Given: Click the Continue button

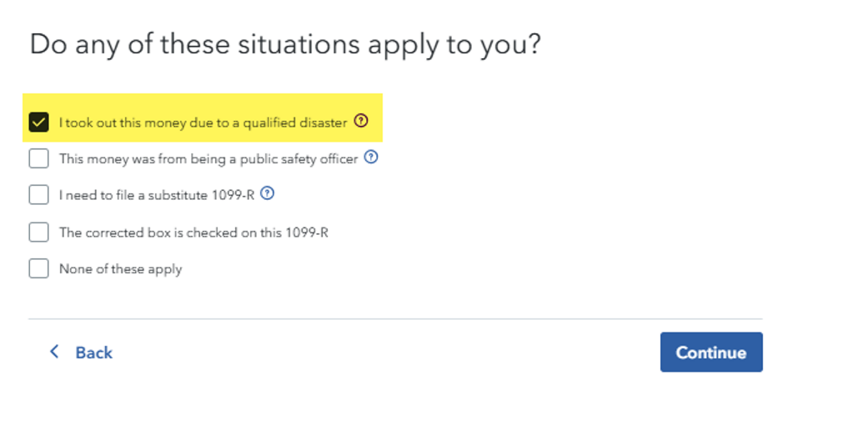Looking at the screenshot, I should [711, 352].
